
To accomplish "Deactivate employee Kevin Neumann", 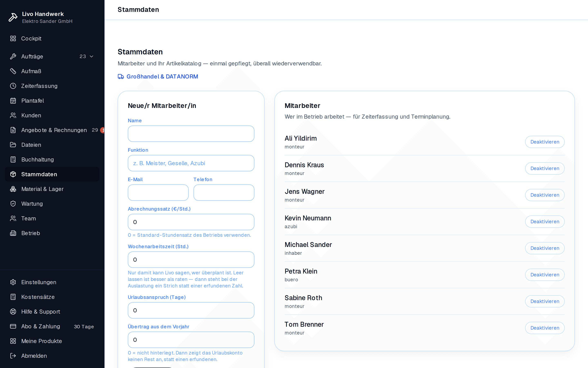I will click(545, 221).
